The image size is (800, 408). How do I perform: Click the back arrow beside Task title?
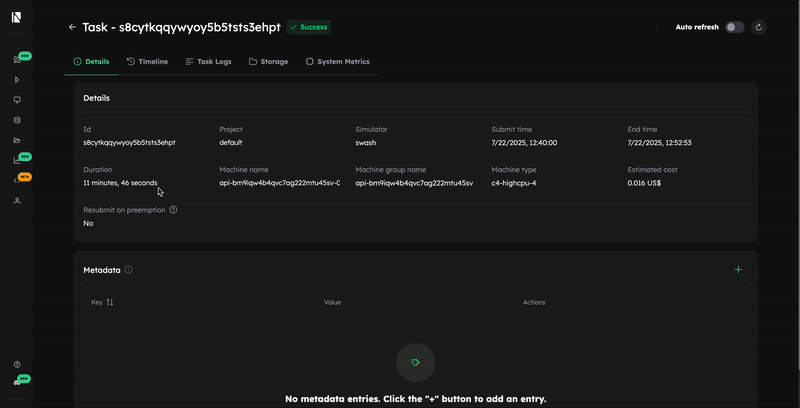(72, 27)
